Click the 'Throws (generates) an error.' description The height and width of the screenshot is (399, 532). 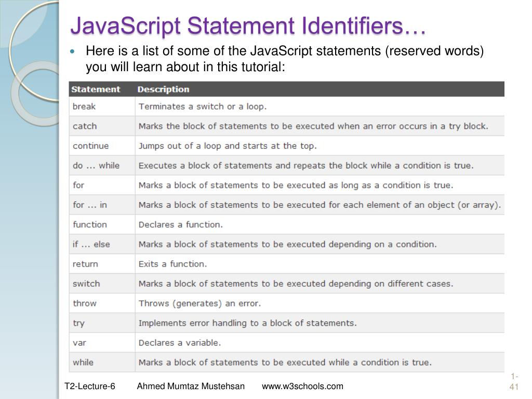coord(199,303)
